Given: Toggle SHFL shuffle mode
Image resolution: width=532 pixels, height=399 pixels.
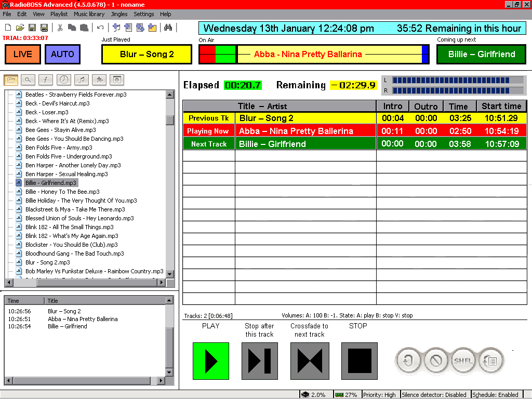Looking at the screenshot, I should click(463, 361).
